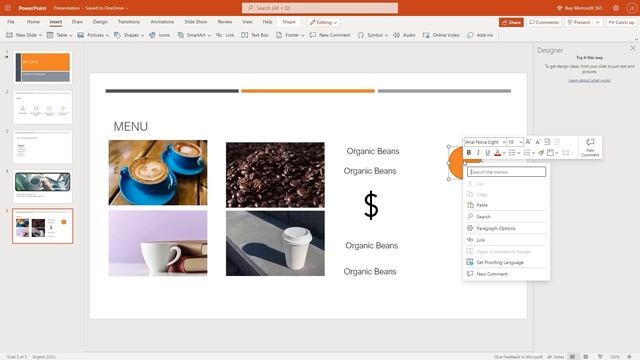
Task: Open the Notes pane from the status bar
Action: (556, 356)
